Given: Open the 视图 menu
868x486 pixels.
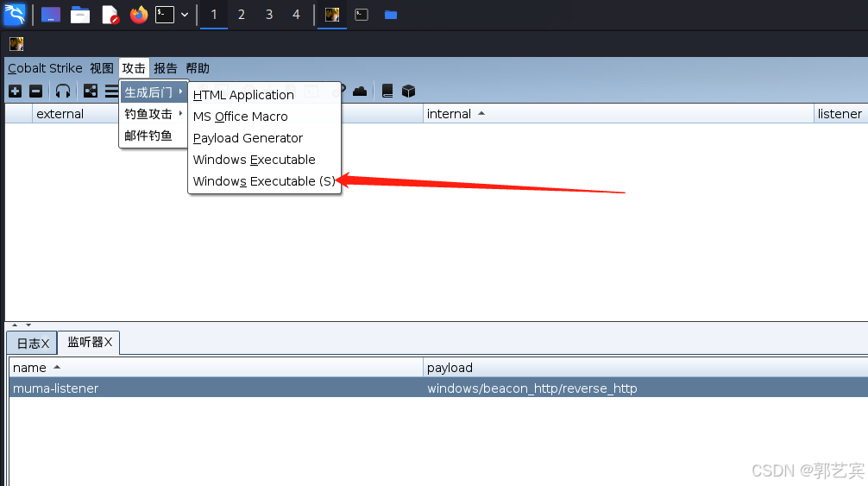Looking at the screenshot, I should coord(102,68).
